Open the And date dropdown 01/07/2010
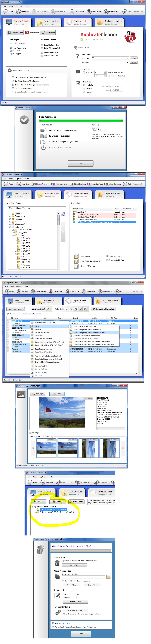Image resolution: width=151 pixels, height=644 pixels. 122,90
